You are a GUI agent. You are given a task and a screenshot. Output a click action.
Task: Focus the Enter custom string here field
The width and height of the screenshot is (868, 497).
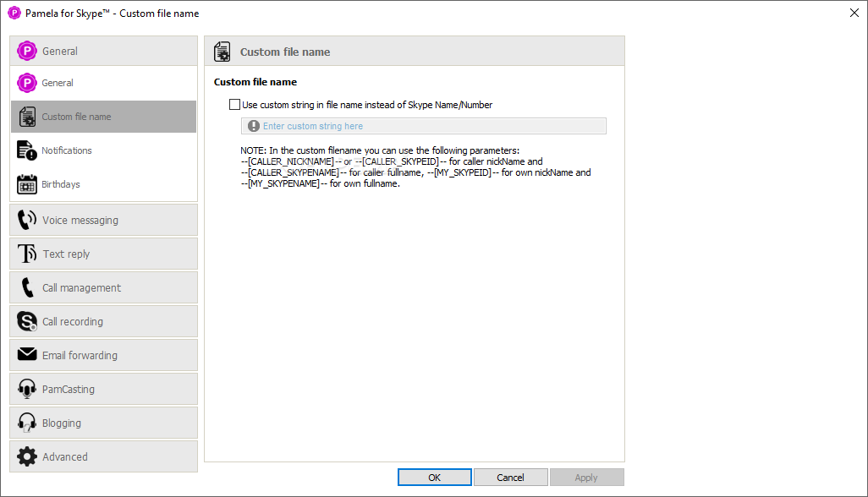point(424,126)
